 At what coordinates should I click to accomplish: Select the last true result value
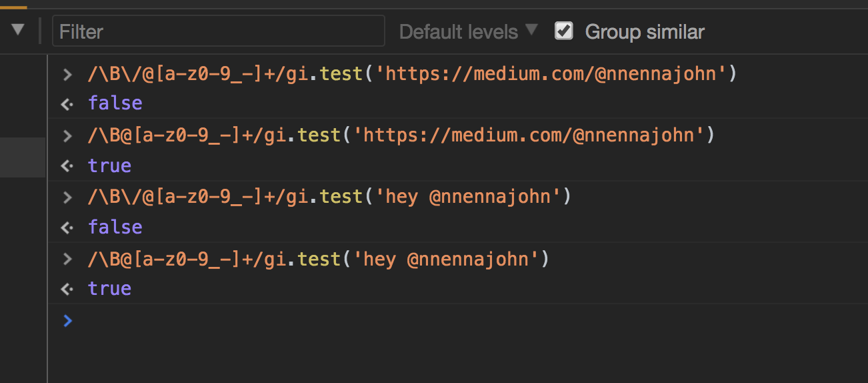[109, 288]
